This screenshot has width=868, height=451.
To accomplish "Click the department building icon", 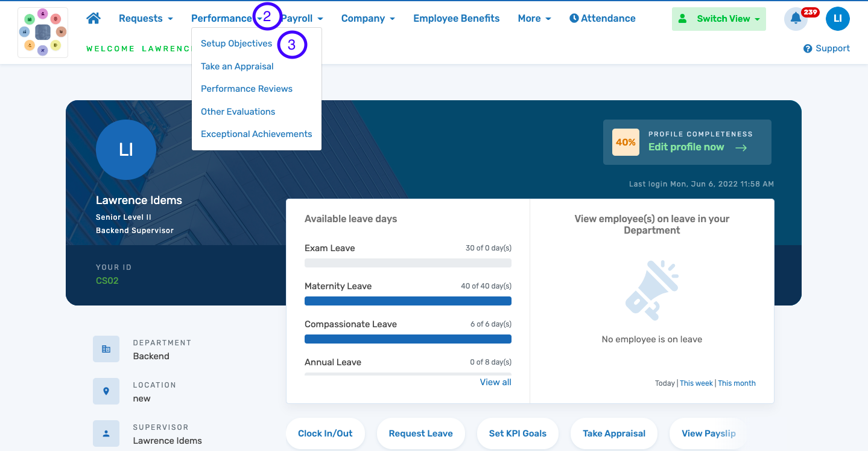I will [x=106, y=349].
